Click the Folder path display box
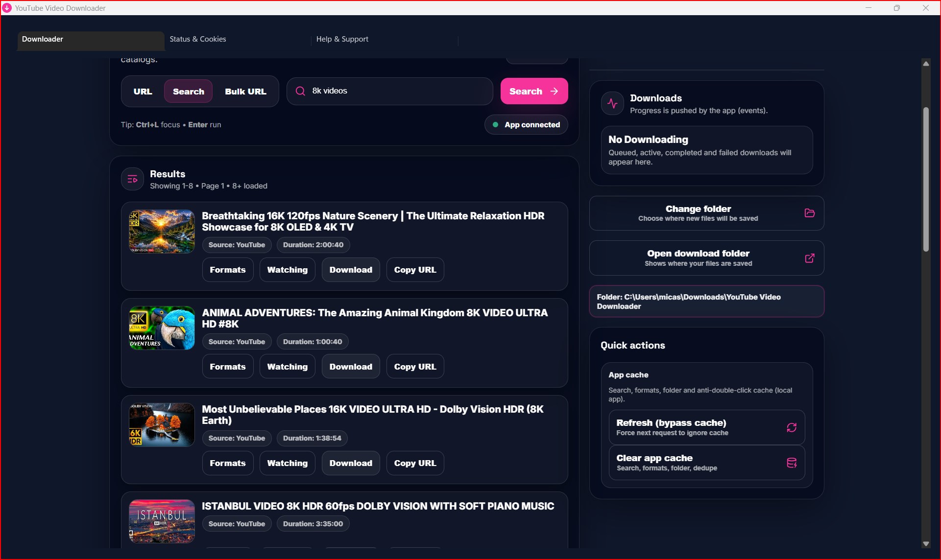The image size is (941, 560). click(706, 302)
